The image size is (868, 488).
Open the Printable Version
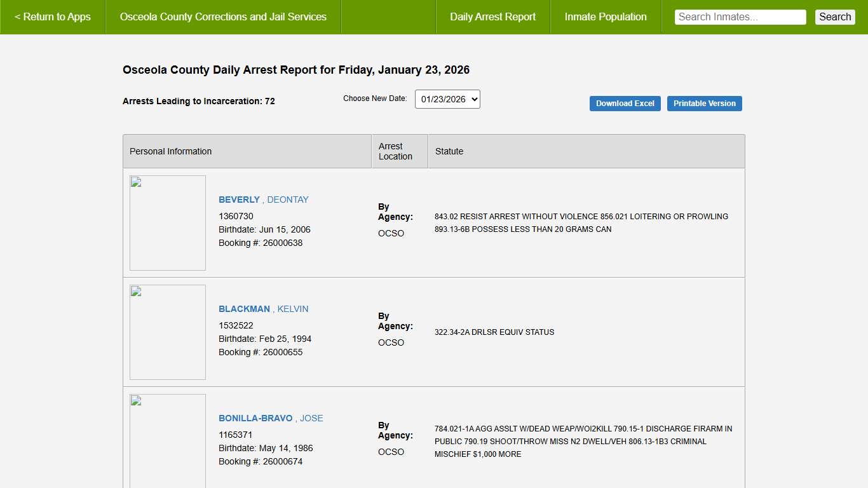(x=704, y=104)
